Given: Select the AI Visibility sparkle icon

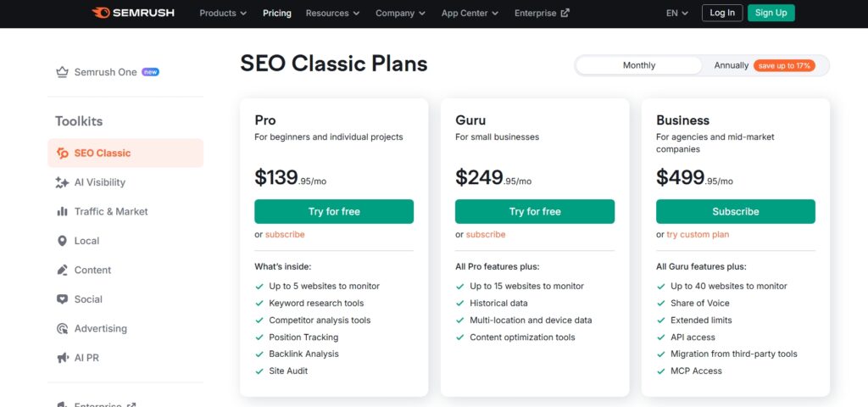Looking at the screenshot, I should pos(62,182).
